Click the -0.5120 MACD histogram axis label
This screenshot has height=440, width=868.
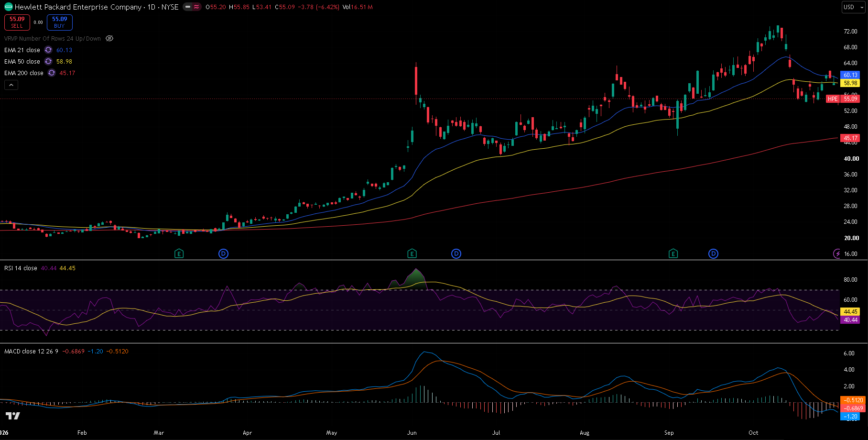pos(852,400)
